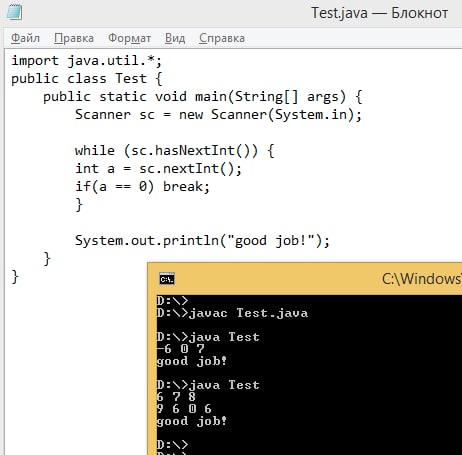Click the 'C:\Windows' console title text
Image resolution: width=462 pixels, height=455 pixels.
[422, 279]
